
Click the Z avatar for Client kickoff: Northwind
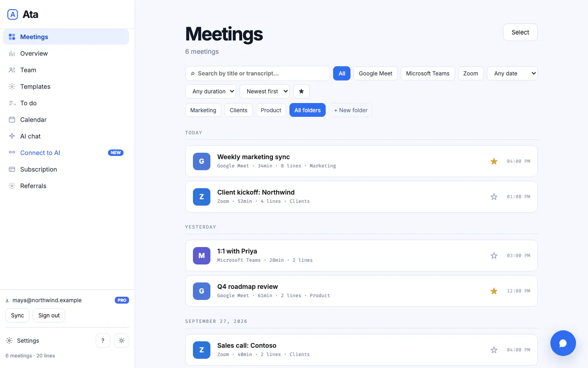point(202,197)
